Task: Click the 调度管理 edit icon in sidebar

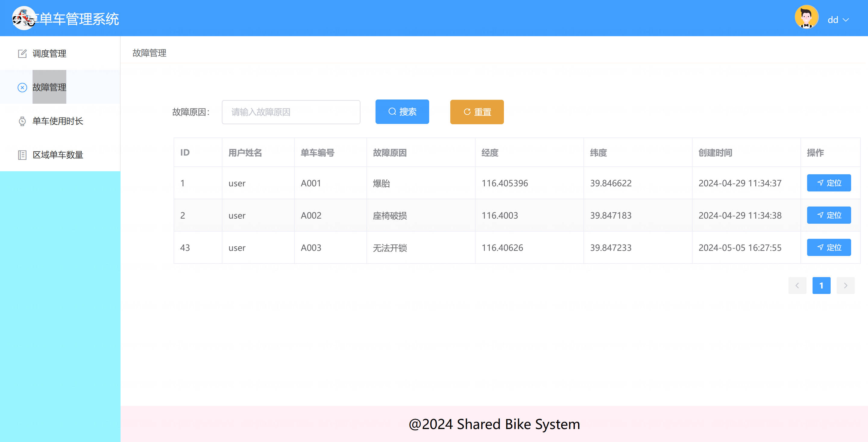Action: point(22,54)
